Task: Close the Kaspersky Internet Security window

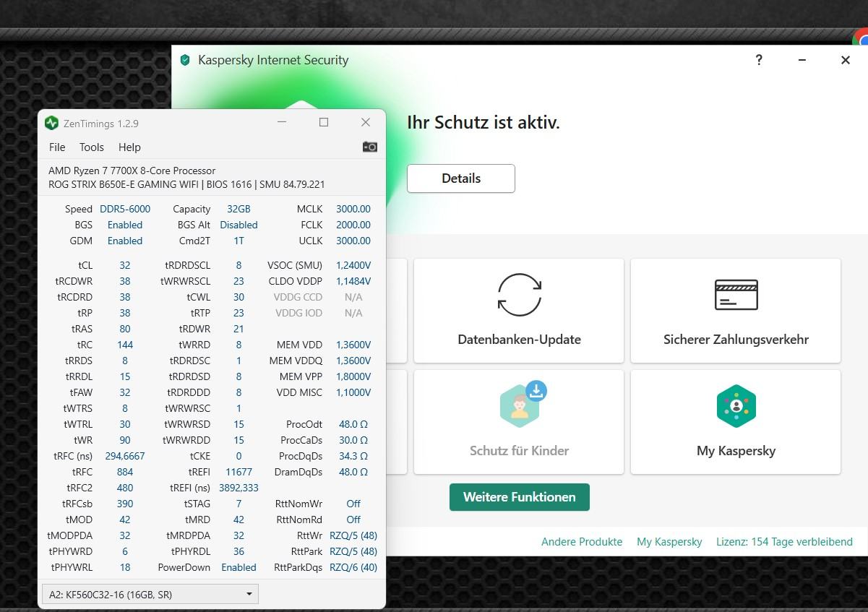Action: [x=846, y=60]
